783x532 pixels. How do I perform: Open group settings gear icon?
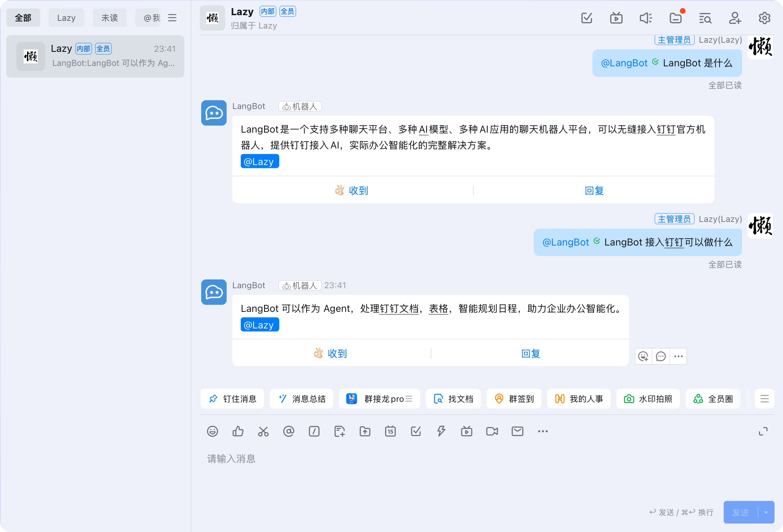point(764,18)
